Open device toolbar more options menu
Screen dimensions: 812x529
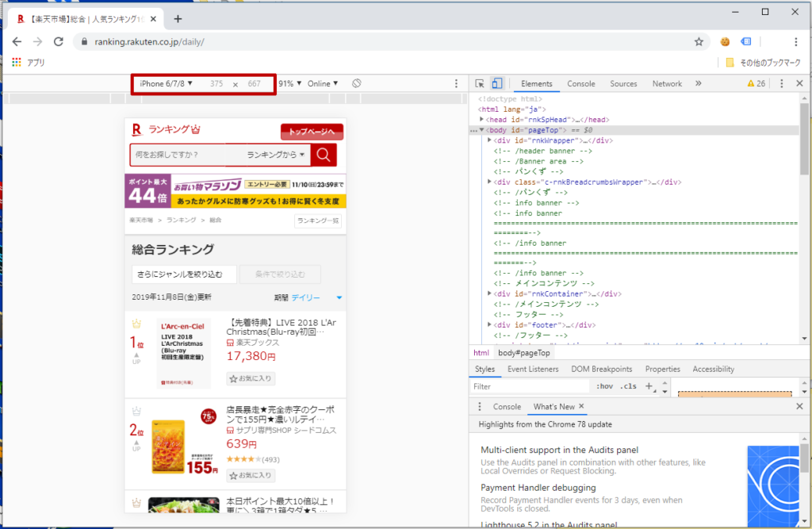point(456,83)
